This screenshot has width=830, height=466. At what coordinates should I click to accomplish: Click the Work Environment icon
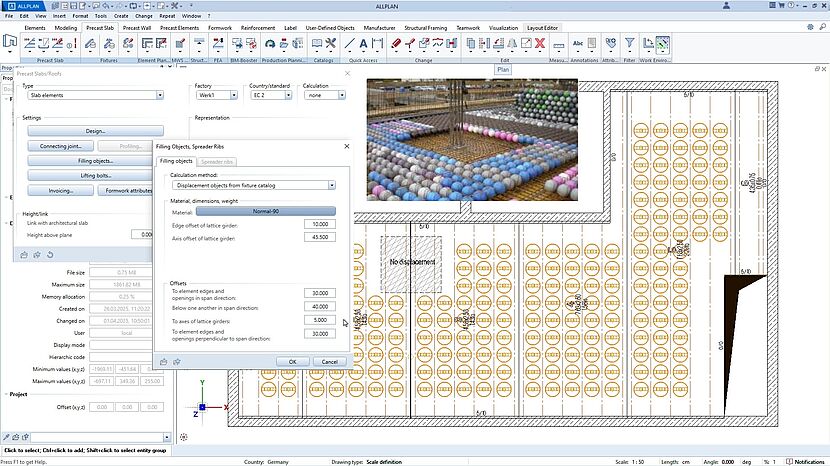click(661, 44)
